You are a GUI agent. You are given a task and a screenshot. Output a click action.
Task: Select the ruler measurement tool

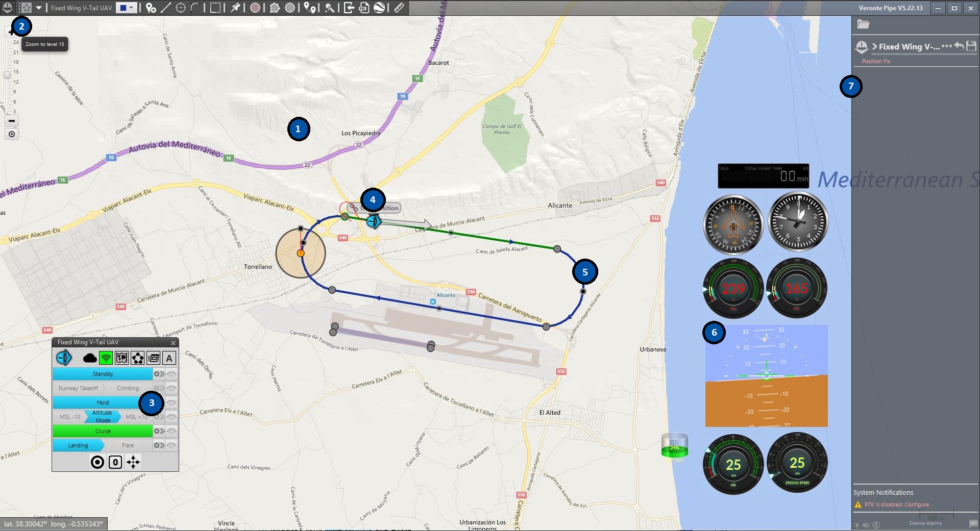click(x=399, y=8)
